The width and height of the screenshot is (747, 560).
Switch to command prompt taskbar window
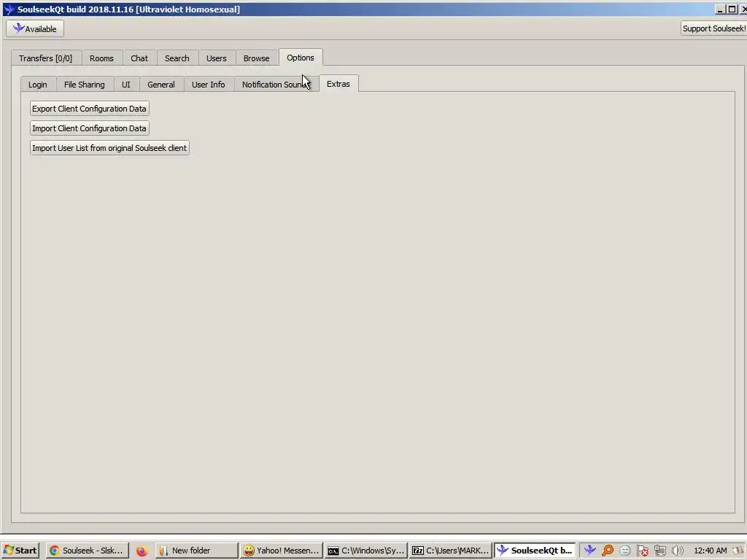tap(366, 551)
